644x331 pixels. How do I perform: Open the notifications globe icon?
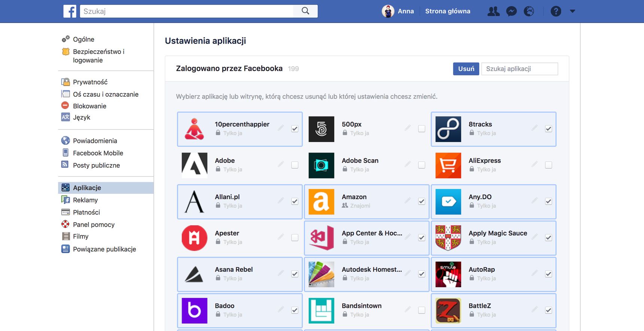[x=529, y=11]
